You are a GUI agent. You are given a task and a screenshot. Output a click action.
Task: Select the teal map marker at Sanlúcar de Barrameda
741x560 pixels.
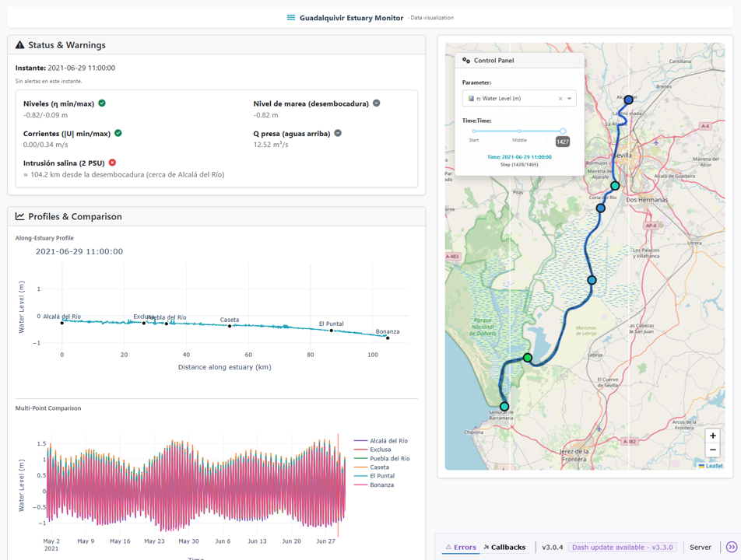(504, 407)
